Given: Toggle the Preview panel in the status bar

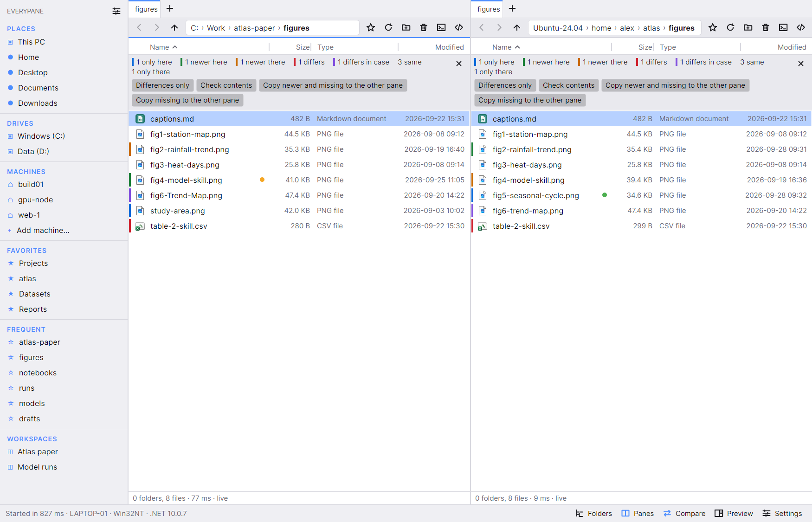Looking at the screenshot, I should pos(734,514).
